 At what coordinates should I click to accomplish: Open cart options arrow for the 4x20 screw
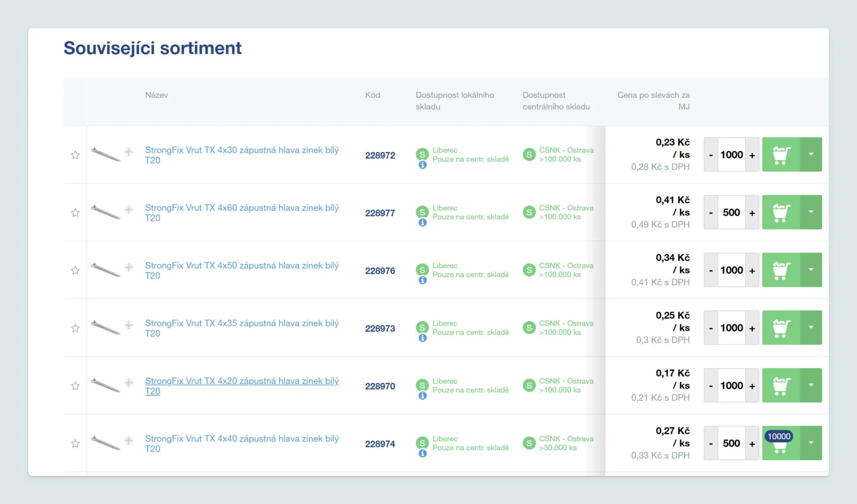[x=811, y=386]
